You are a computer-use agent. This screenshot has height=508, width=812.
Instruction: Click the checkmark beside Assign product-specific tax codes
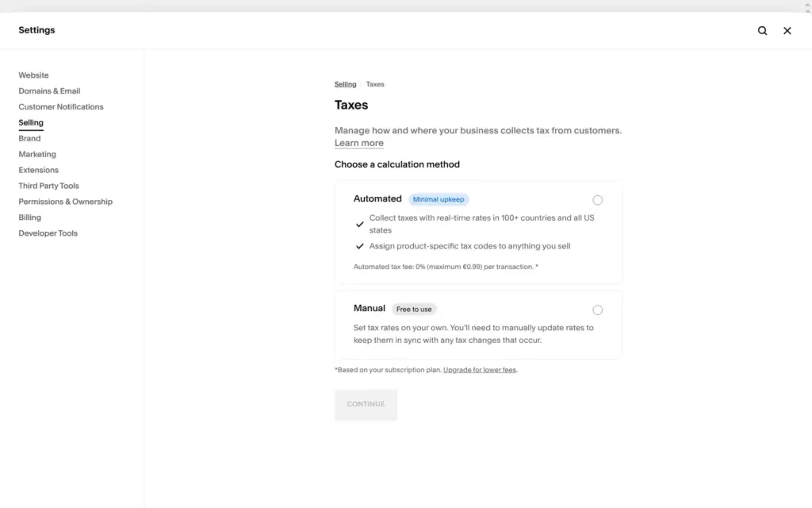[x=359, y=246]
